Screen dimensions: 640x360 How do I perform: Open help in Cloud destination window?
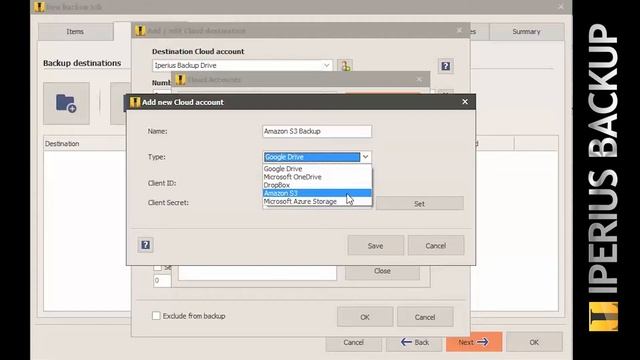[x=445, y=66]
